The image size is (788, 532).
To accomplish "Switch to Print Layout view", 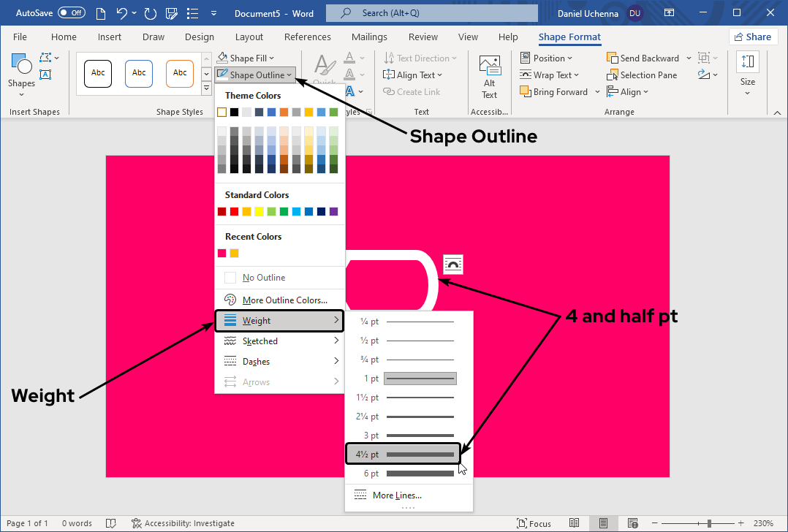I will 603,523.
